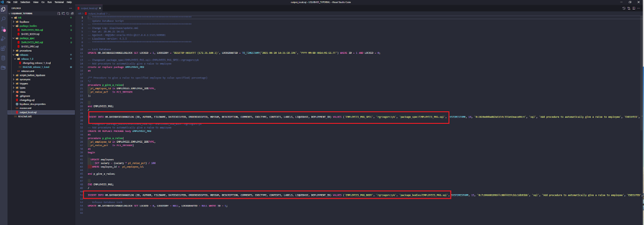This screenshot has width=644, height=225.
Task: Open the database icon in activity bar
Action: (x=3, y=57)
